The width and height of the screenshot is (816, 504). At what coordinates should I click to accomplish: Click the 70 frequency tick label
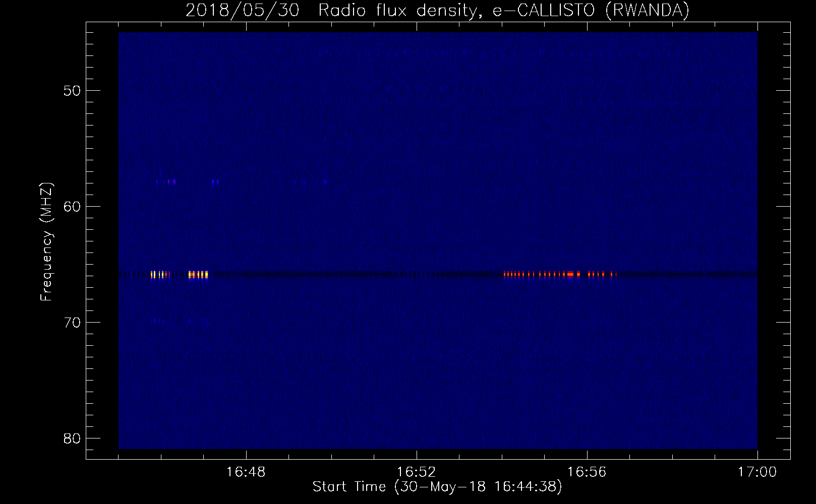[x=72, y=323]
